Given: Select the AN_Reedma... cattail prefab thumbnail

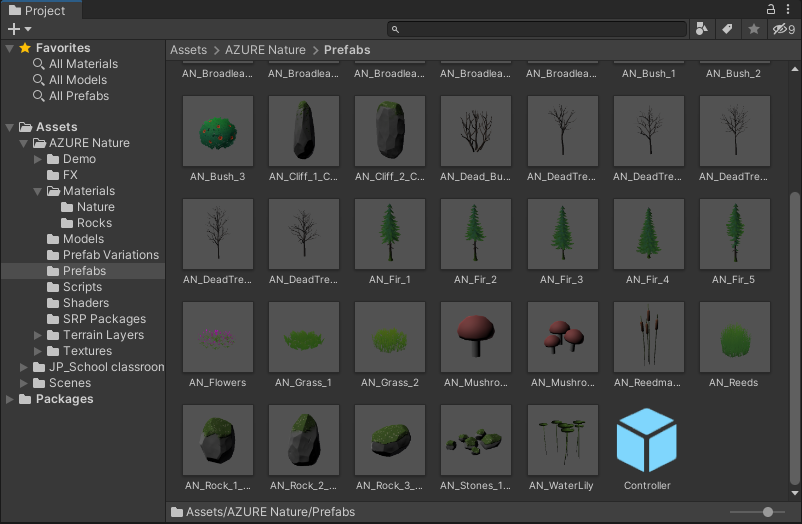Looking at the screenshot, I should pos(649,337).
